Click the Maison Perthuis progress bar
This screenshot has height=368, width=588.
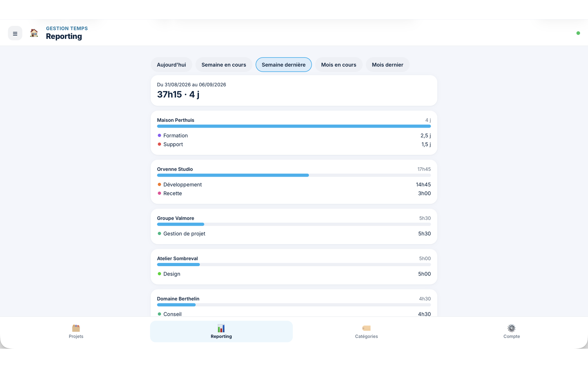click(294, 126)
